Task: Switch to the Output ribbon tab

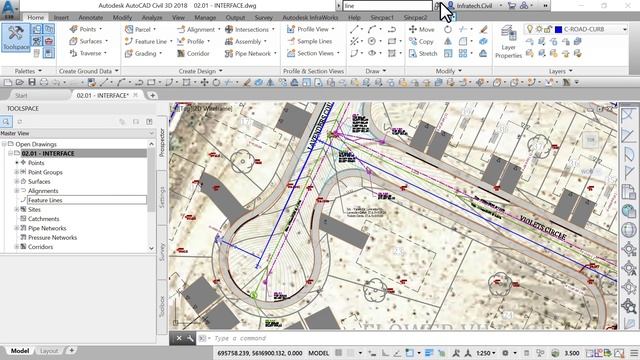Action: pyautogui.click(x=236, y=18)
